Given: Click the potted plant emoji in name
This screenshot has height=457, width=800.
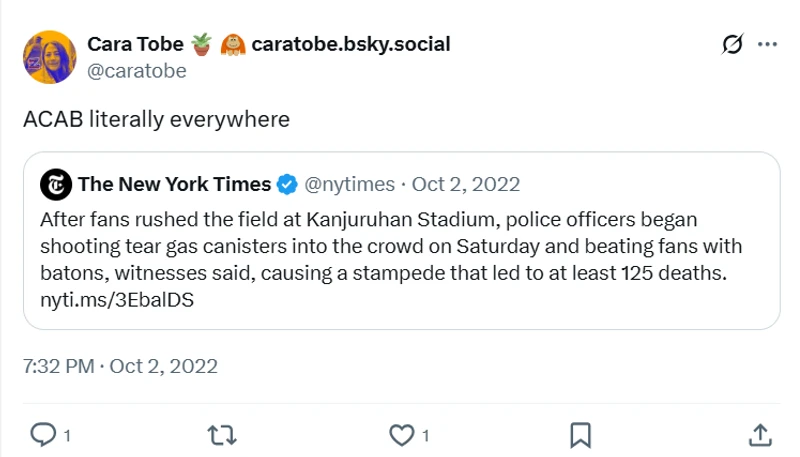Looking at the screenshot, I should click(201, 44).
